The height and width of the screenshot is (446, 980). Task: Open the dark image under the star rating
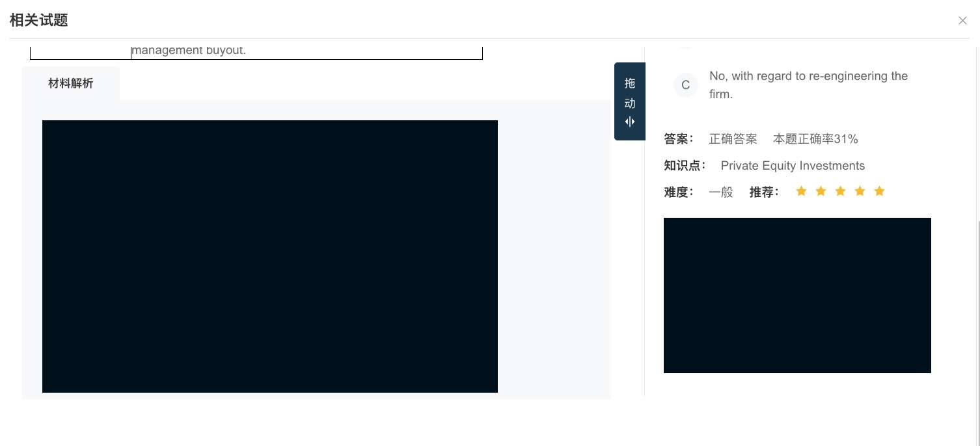click(x=797, y=295)
